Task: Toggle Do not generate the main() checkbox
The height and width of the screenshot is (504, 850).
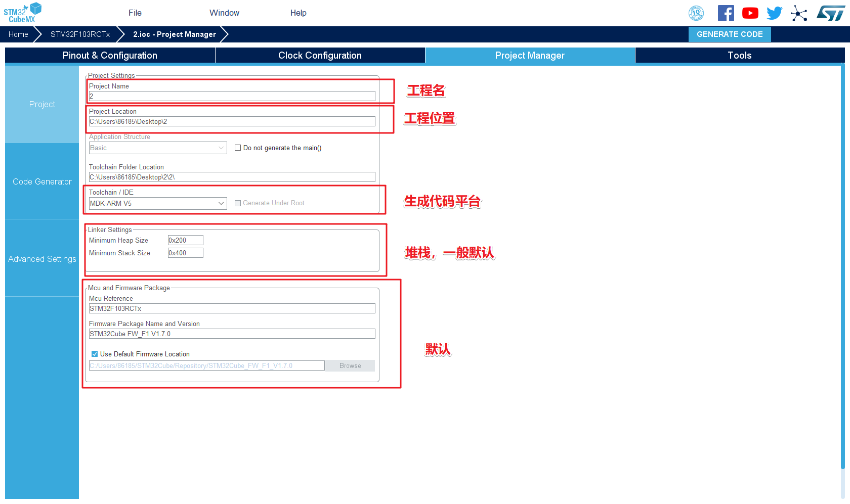Action: [238, 148]
